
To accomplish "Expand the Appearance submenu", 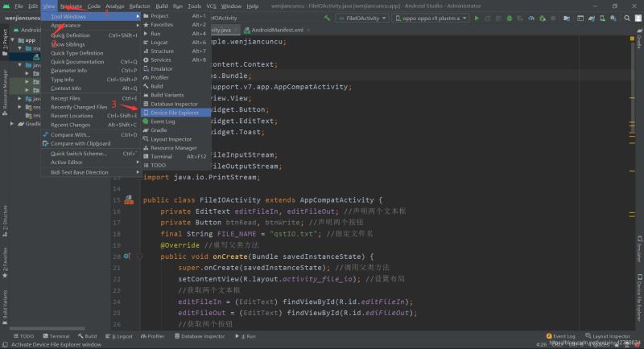I will coord(91,26).
